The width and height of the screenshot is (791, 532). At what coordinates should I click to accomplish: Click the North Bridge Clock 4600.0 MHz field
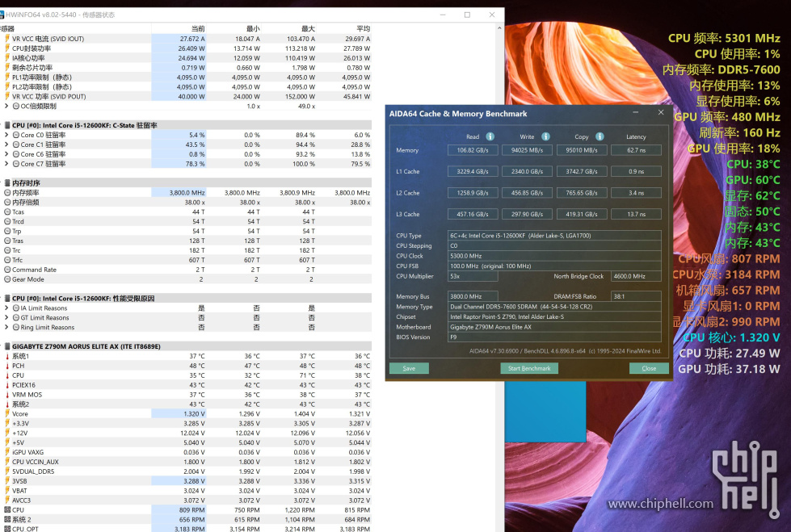[636, 276]
